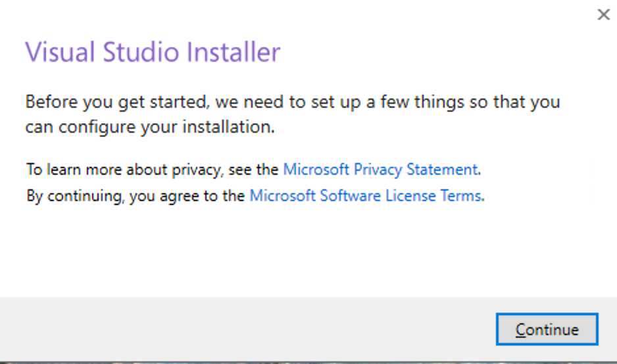The height and width of the screenshot is (364, 617).
Task: Open the Microsoft Privacy Statement link
Action: 380,169
